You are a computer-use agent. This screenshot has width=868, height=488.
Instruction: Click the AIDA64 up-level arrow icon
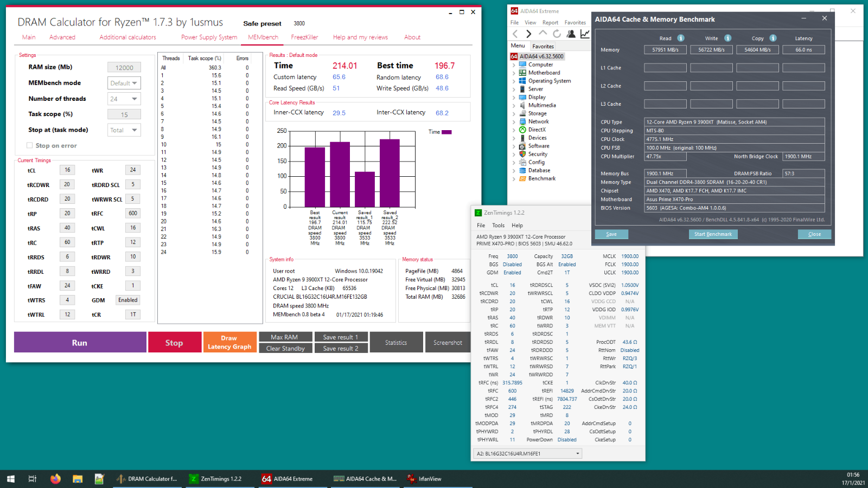click(x=542, y=34)
